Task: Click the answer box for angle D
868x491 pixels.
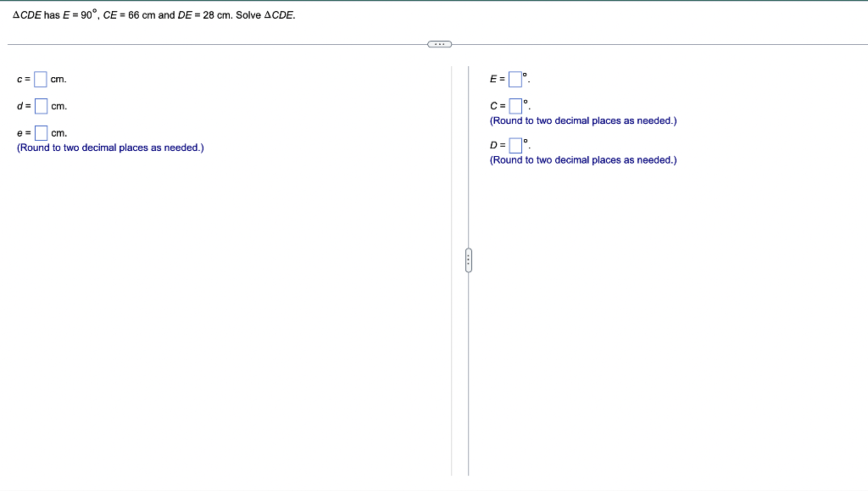Action: pyautogui.click(x=515, y=144)
